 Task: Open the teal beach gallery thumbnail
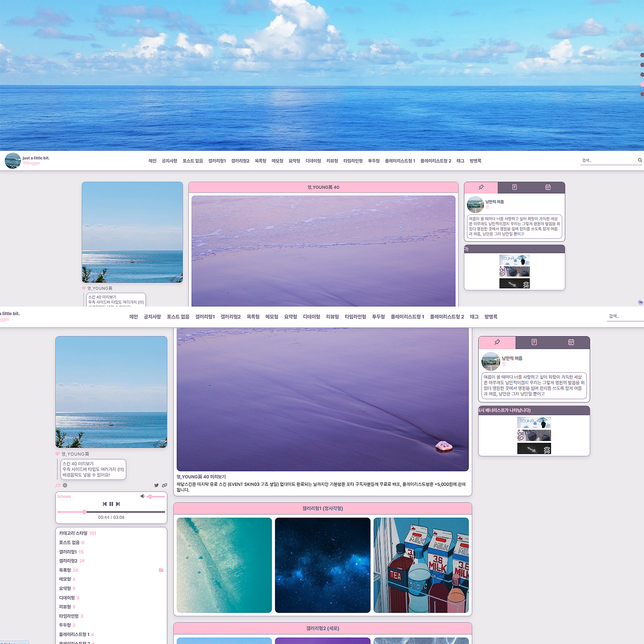pos(224,565)
